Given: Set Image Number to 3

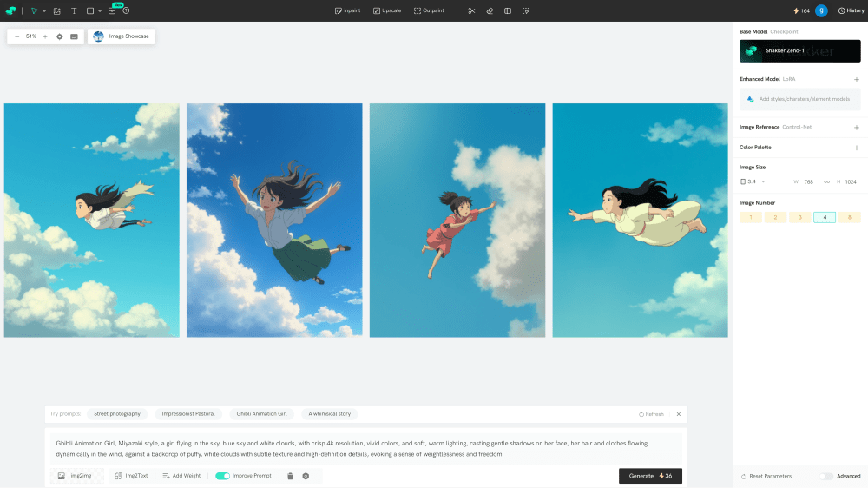Looking at the screenshot, I should coord(800,218).
